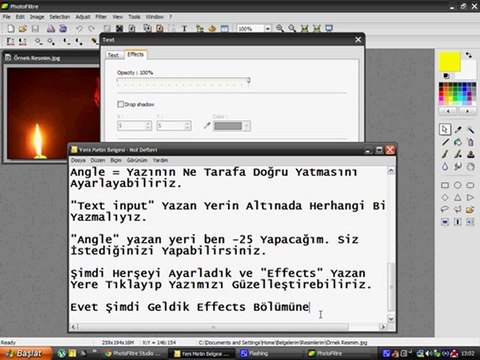Open the Filter menu
The width and height of the screenshot is (480, 360).
click(x=101, y=17)
